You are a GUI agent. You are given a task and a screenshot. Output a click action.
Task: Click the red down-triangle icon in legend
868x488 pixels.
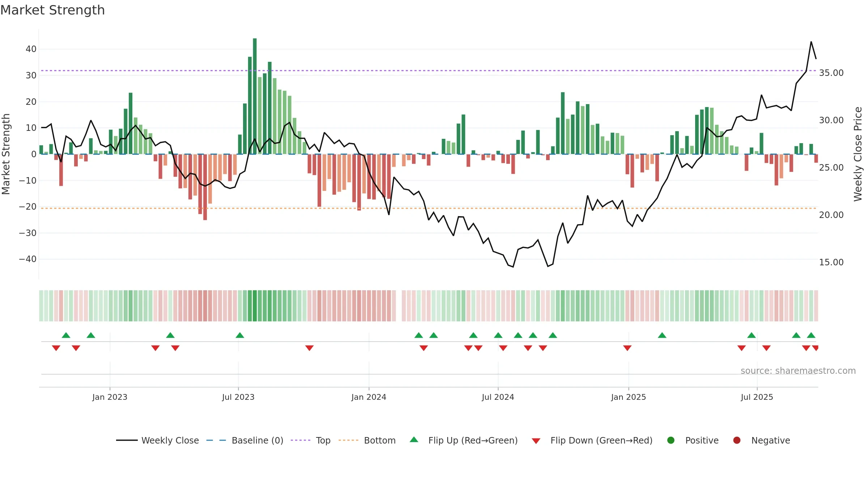coord(536,441)
